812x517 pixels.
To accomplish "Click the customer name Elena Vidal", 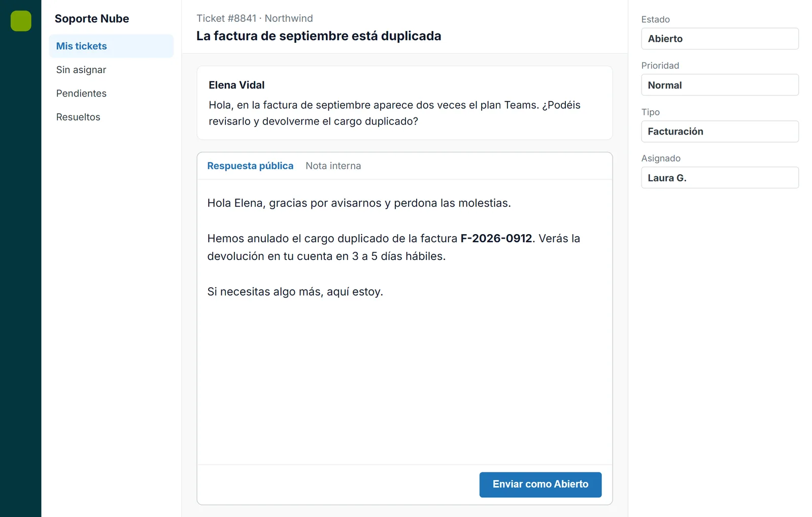I will pyautogui.click(x=236, y=85).
